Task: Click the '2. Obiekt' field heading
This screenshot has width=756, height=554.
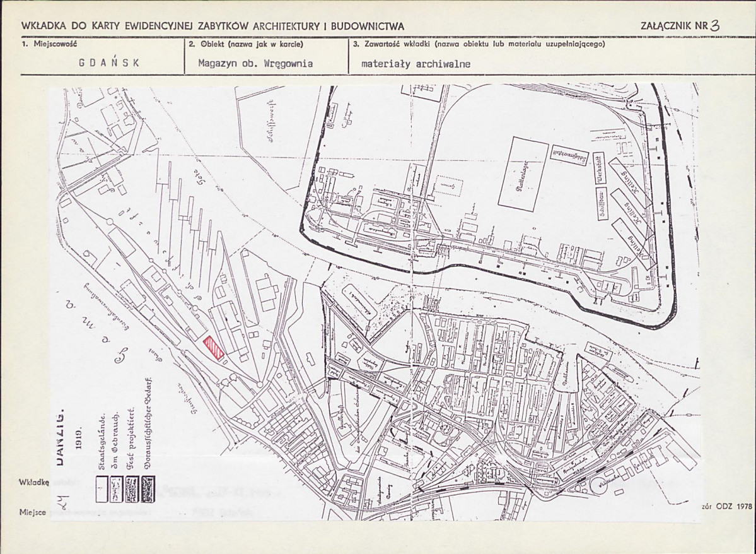Action: pyautogui.click(x=246, y=45)
